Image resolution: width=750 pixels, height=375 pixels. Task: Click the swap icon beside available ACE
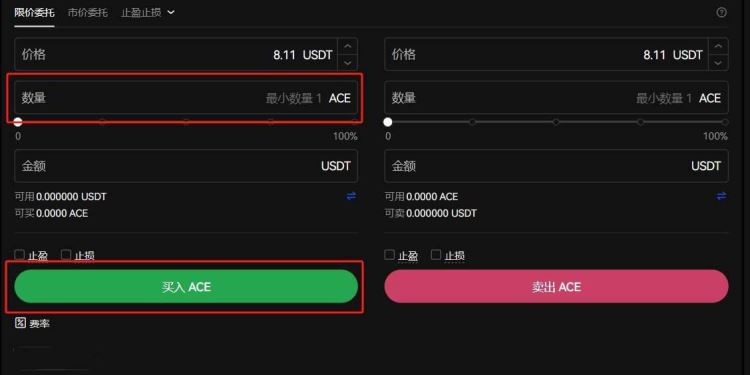(721, 196)
